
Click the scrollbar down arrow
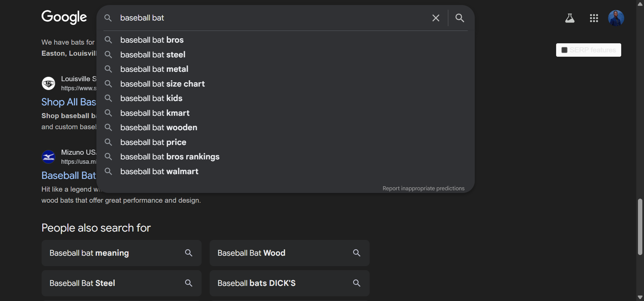640,297
